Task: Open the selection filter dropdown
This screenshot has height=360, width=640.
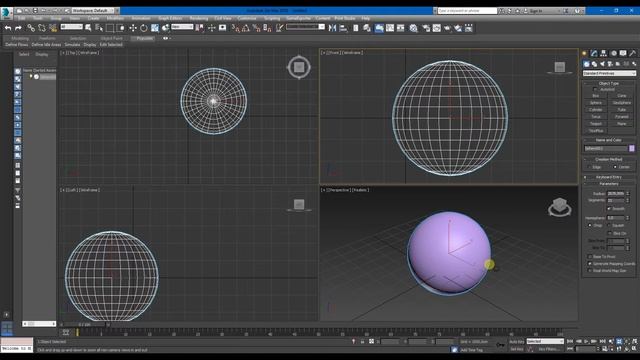Action: point(71,27)
